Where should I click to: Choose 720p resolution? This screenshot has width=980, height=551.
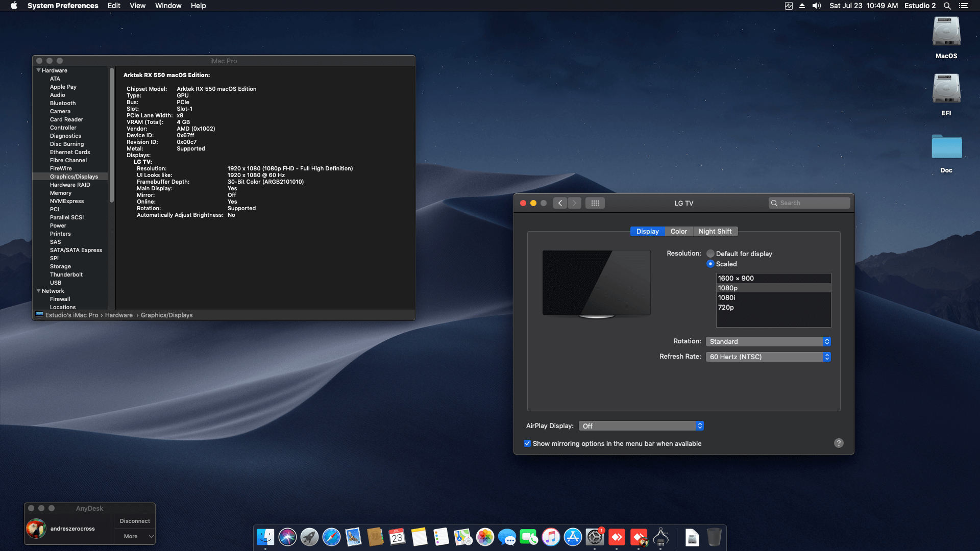(774, 307)
